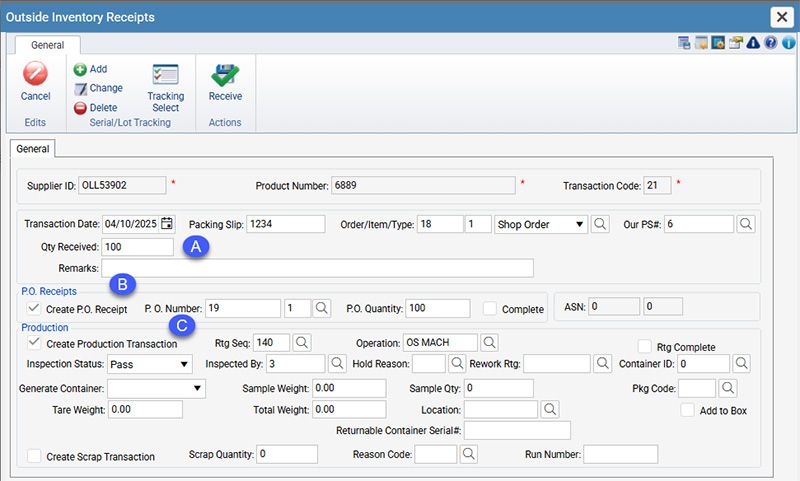Screen dimensions: 800x481
Task: Enable the Add to Box checkbox
Action: coord(688,410)
